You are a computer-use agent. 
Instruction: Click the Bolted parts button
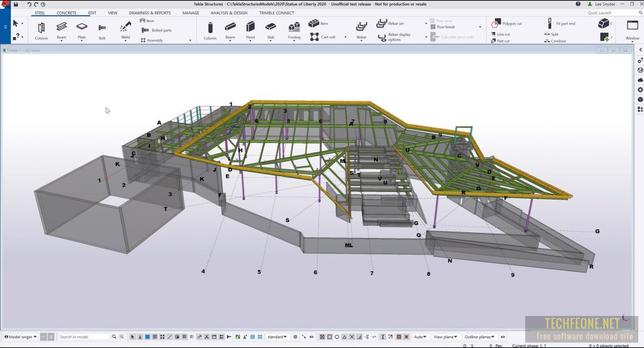pos(157,30)
